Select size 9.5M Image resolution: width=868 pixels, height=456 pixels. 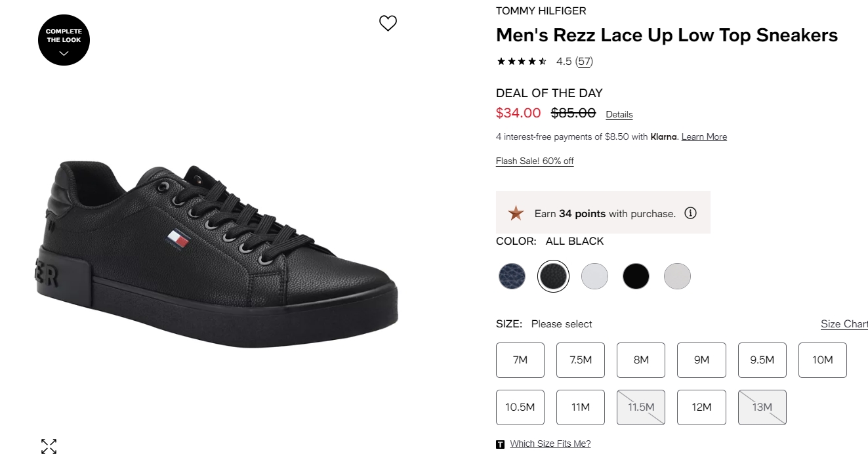point(762,360)
